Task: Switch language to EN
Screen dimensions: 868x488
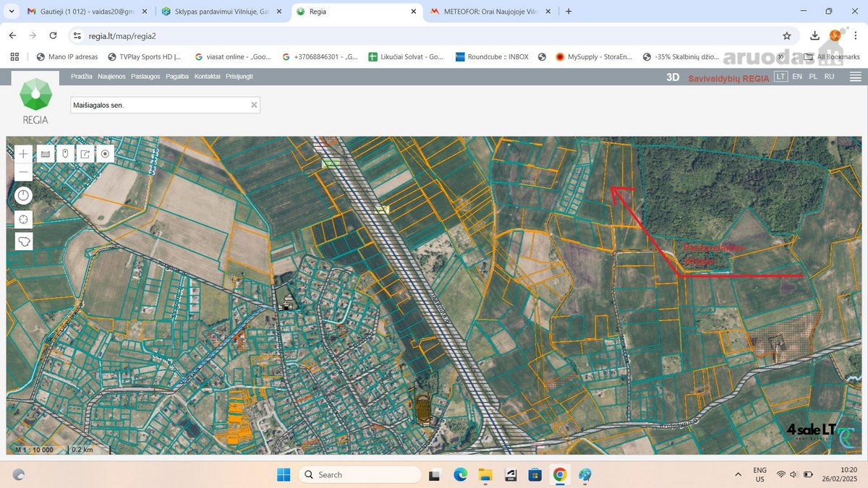Action: pos(797,77)
